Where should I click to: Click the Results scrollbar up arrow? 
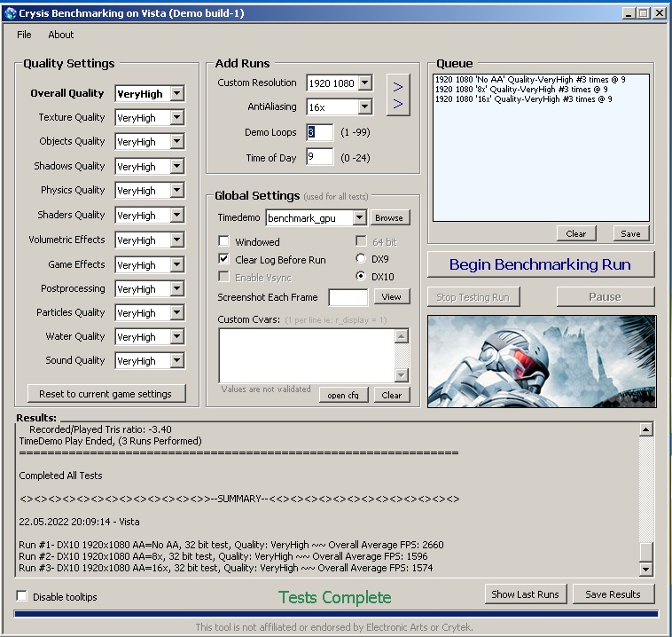point(646,429)
